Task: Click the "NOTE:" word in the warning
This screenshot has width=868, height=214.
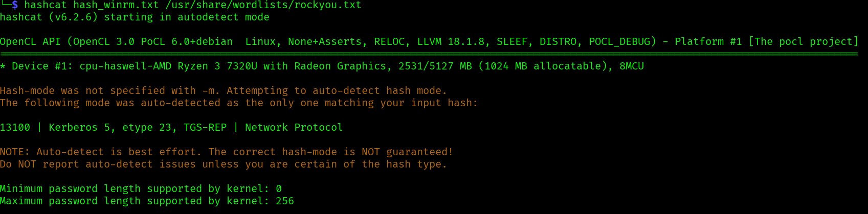Action: (x=15, y=152)
